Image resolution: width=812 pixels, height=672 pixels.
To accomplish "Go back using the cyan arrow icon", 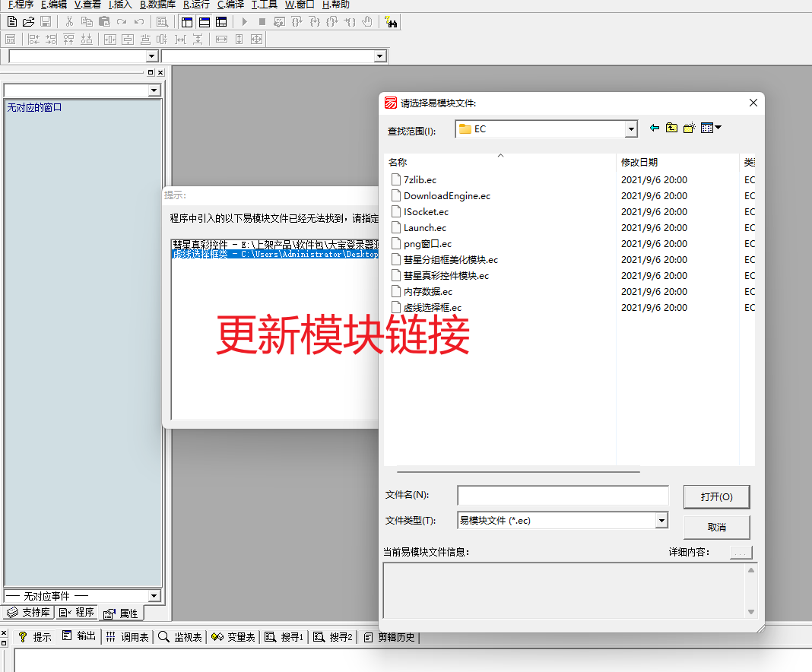I will [x=654, y=128].
